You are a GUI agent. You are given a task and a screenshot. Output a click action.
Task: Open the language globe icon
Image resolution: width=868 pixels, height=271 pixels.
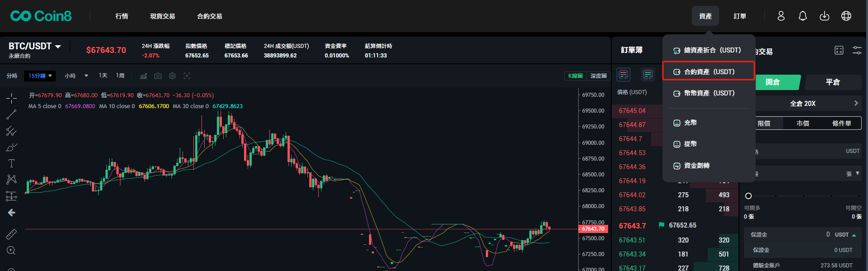click(846, 16)
